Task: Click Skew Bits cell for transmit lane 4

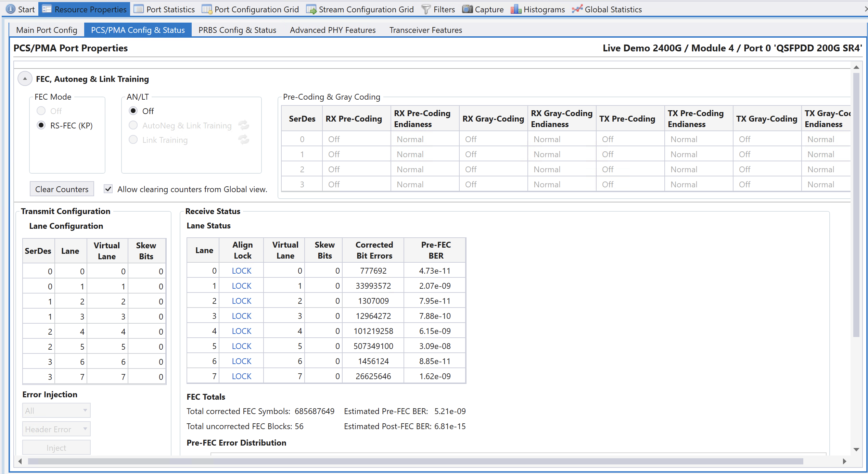Action: point(146,332)
